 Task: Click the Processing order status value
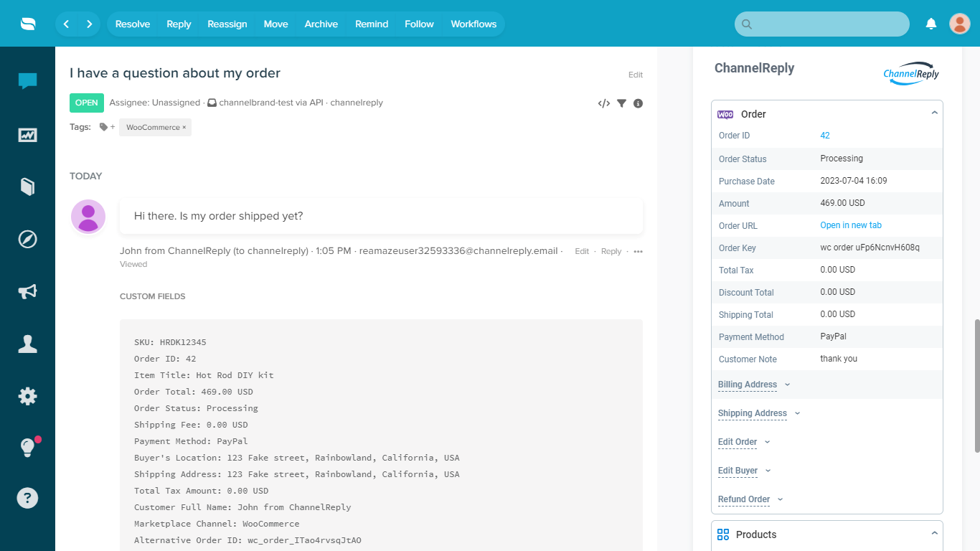click(842, 159)
